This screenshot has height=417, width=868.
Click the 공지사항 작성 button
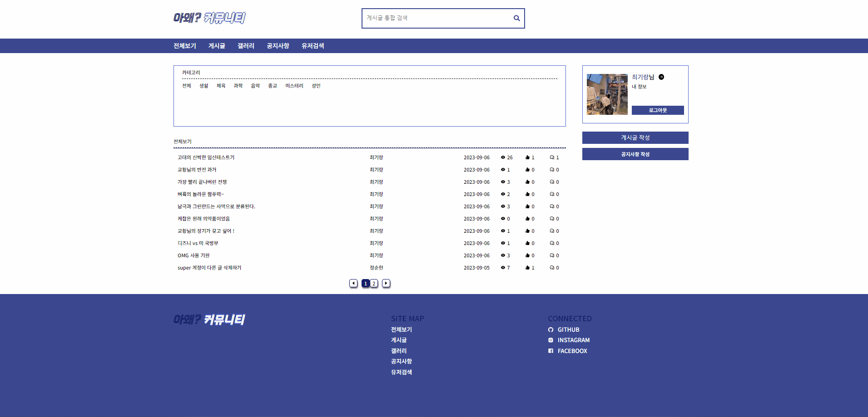(635, 154)
